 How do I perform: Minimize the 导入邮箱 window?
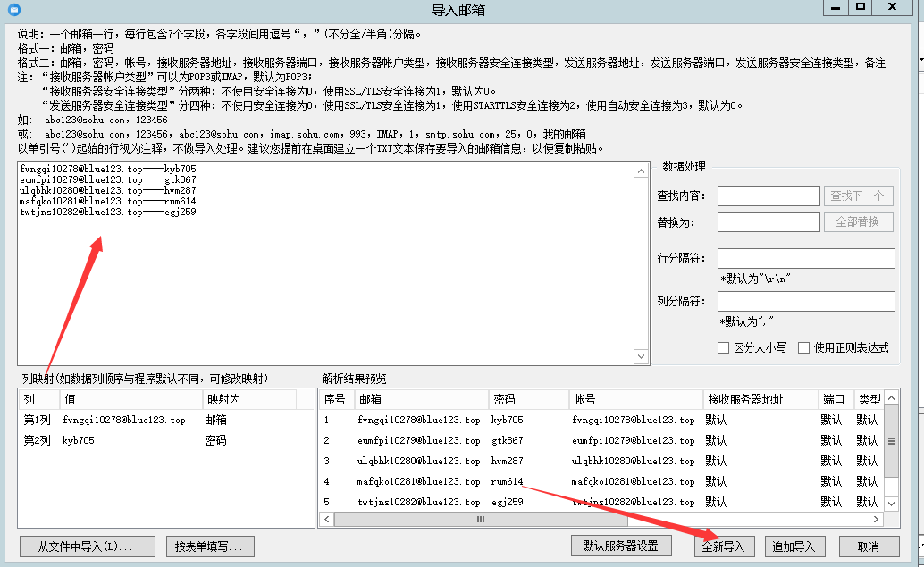point(836,8)
